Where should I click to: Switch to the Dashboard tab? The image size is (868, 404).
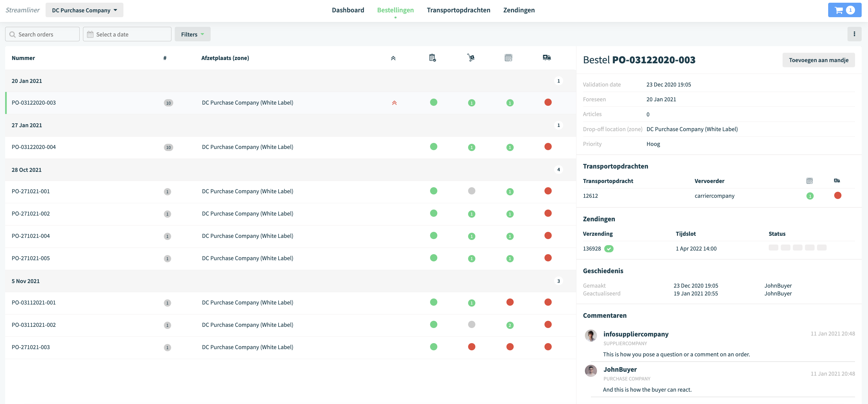click(x=348, y=10)
